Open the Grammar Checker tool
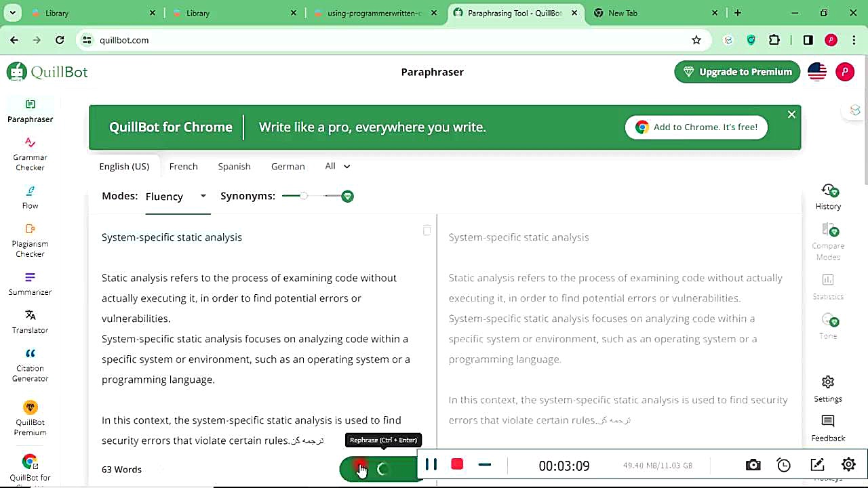This screenshot has height=488, width=868. [x=30, y=154]
